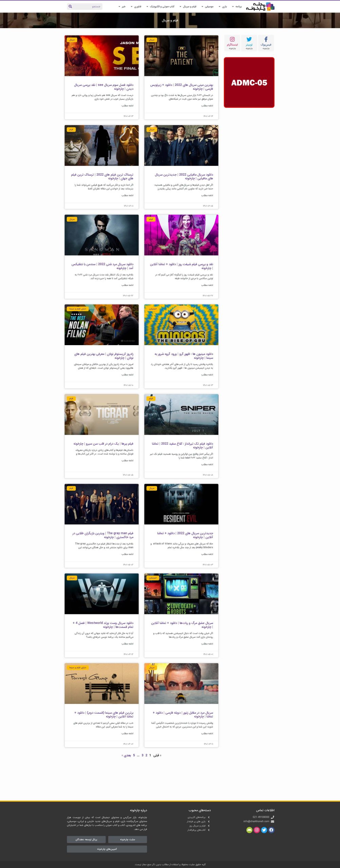Click ادامه مطلب under the Minions article

(x=207, y=375)
